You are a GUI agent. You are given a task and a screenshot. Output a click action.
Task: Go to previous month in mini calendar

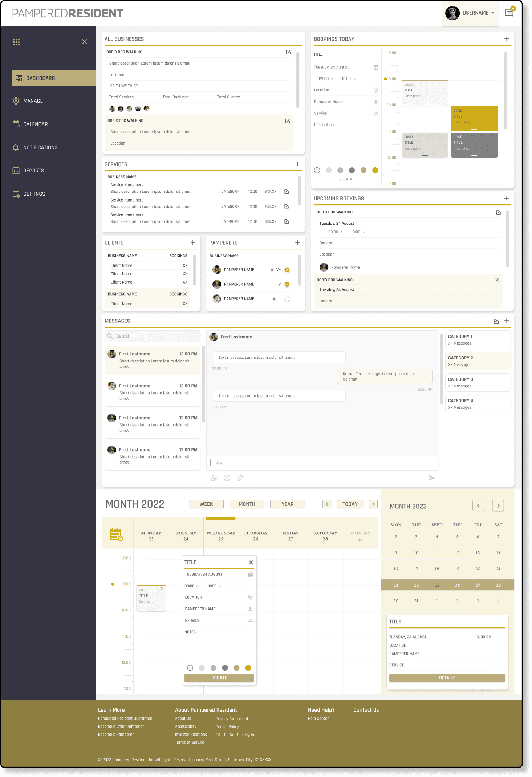point(478,505)
